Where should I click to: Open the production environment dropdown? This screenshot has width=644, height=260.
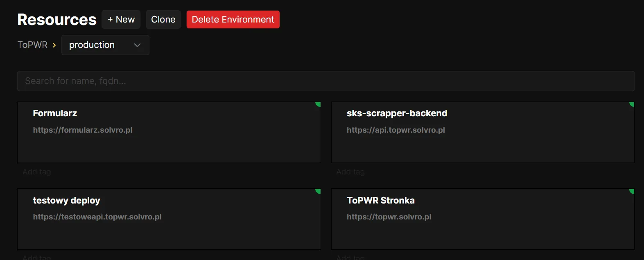105,45
